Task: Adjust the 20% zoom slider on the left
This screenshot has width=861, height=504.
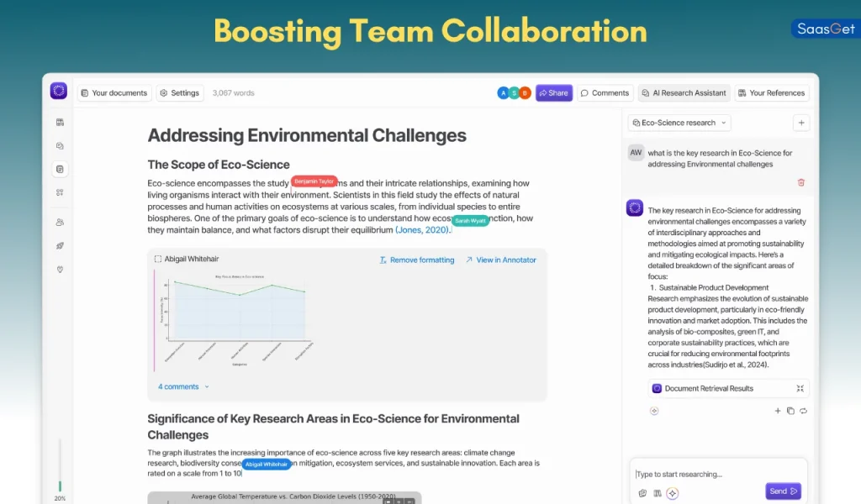Action: pos(60,485)
